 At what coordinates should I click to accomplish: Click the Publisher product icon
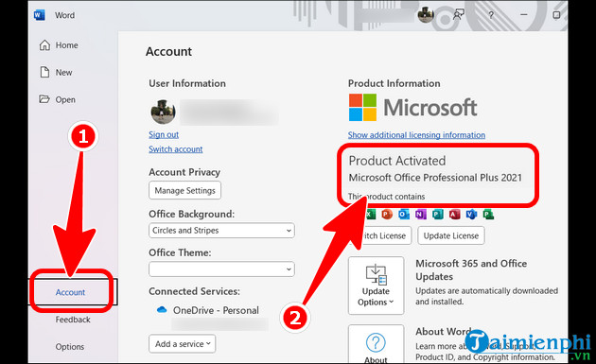[437, 215]
